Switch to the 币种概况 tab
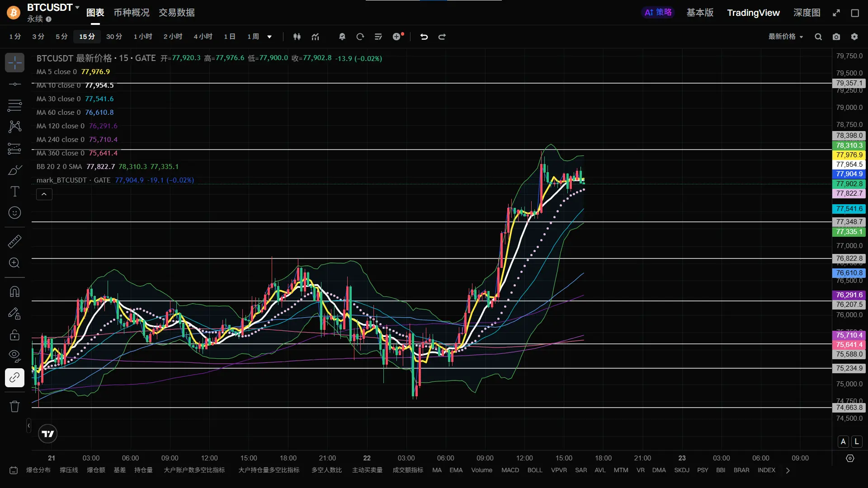Screen dimensions: 868x488 [131, 13]
